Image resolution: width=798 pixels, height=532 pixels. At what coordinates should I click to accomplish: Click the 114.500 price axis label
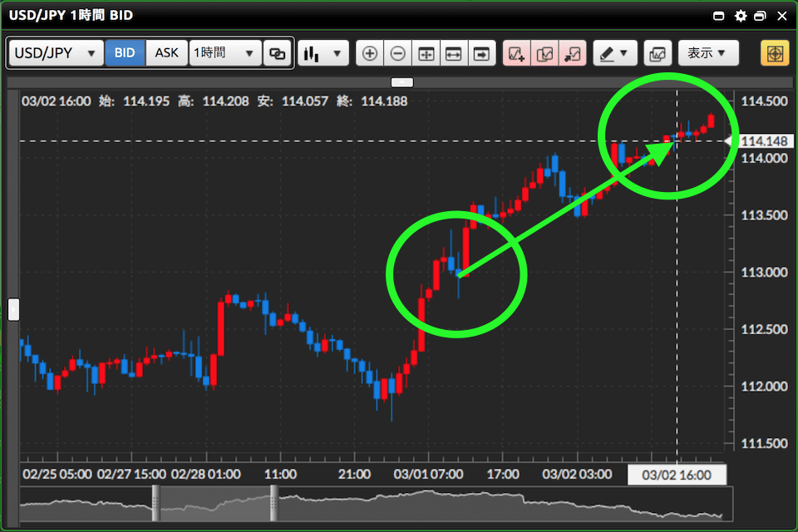[x=764, y=101]
